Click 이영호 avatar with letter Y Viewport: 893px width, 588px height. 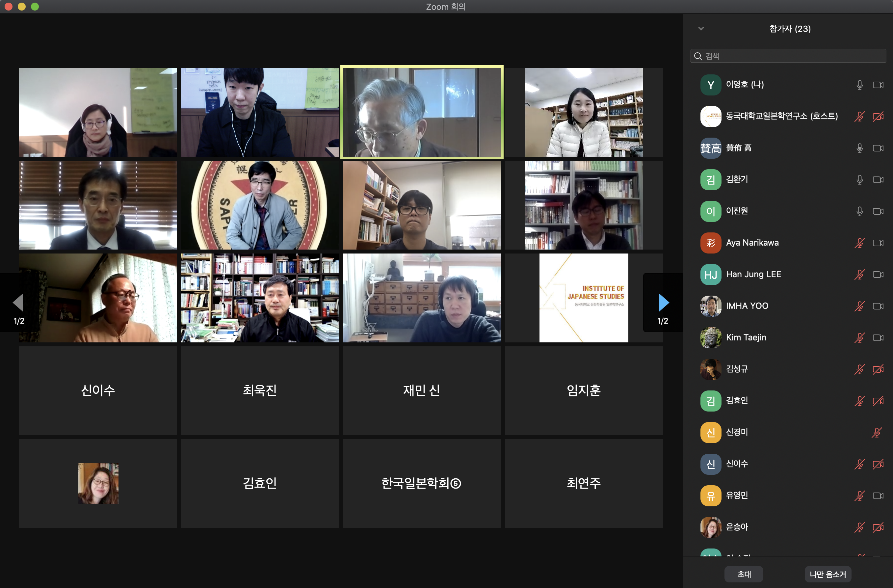click(711, 85)
